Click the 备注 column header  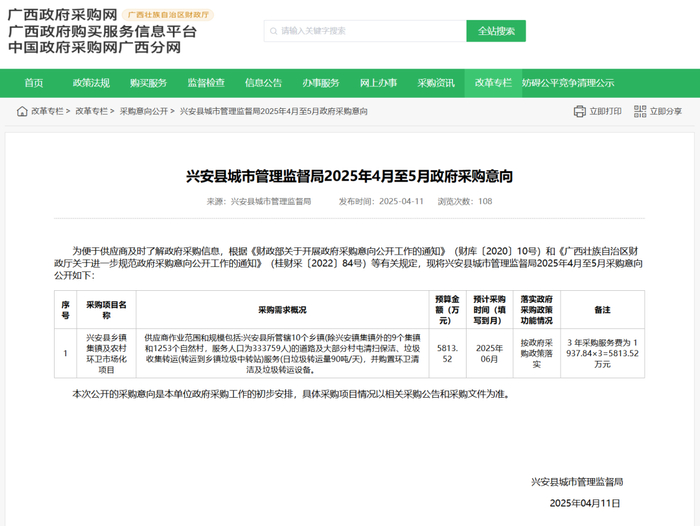click(x=602, y=310)
